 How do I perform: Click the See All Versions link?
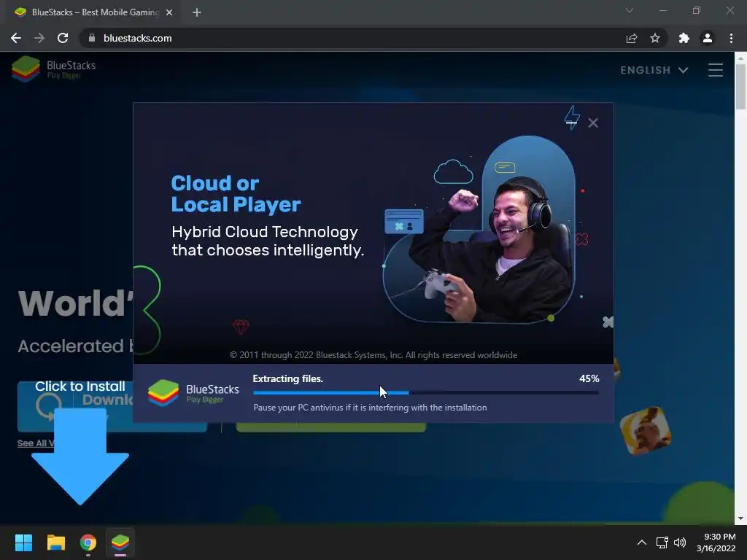tap(36, 443)
